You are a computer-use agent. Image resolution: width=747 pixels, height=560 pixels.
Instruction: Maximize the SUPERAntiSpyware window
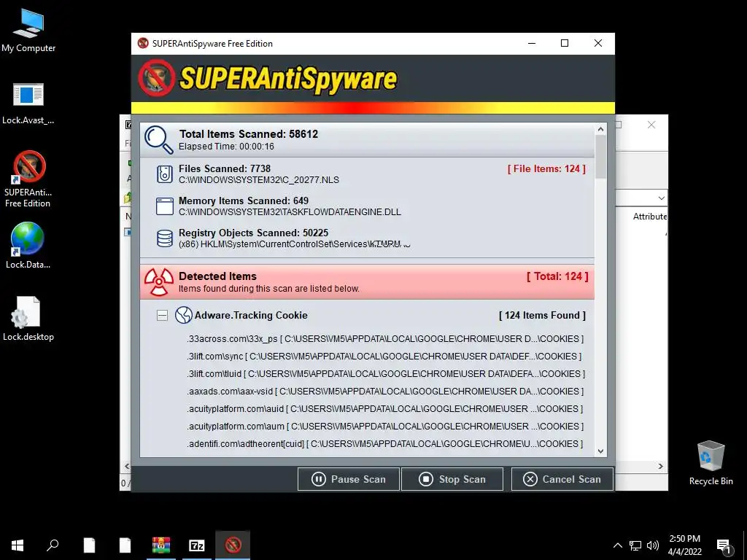pos(565,43)
